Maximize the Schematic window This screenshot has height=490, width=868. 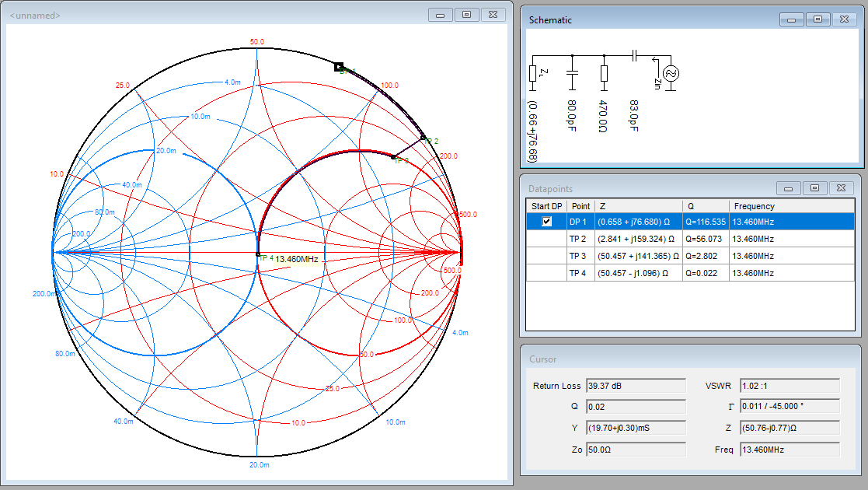point(817,19)
